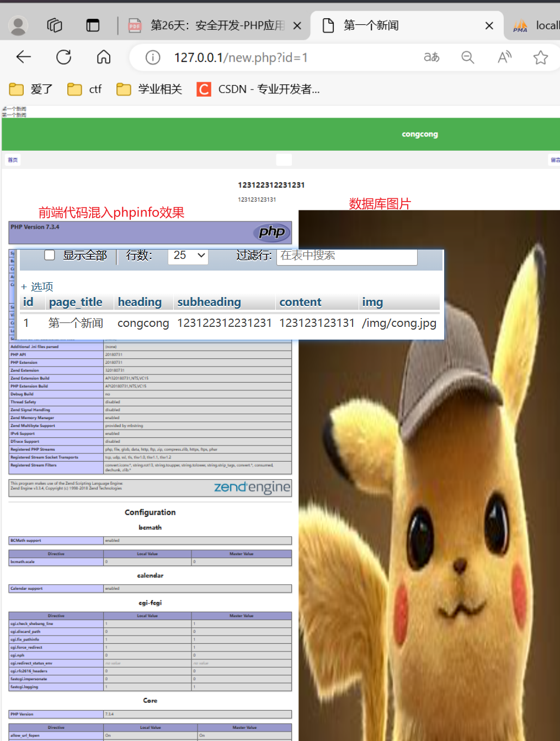
Task: Sort by the content column header
Action: point(300,302)
